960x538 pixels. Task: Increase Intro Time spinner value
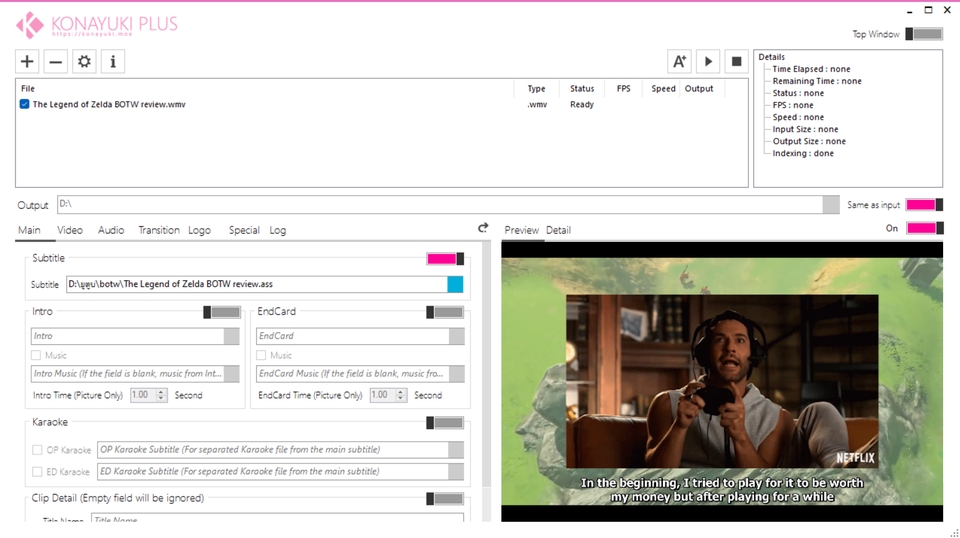161,392
